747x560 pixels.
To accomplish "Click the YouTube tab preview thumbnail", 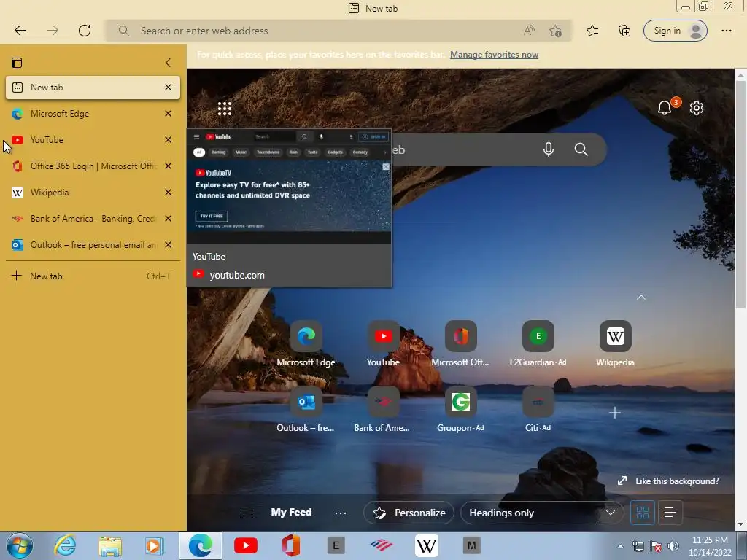I will 289,186.
